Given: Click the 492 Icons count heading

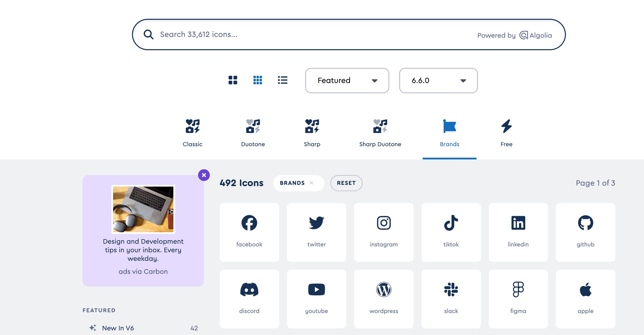Looking at the screenshot, I should click(241, 183).
